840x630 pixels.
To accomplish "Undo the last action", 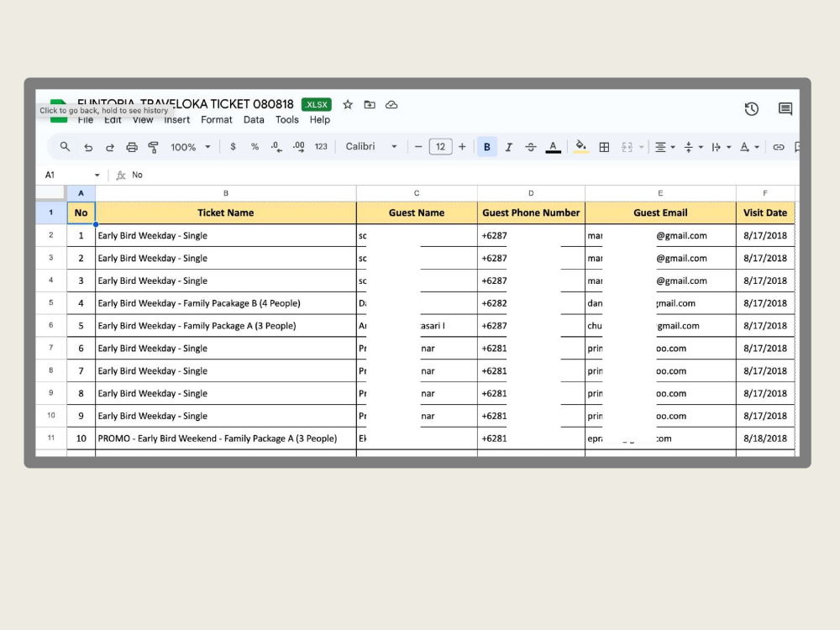I will tap(88, 147).
